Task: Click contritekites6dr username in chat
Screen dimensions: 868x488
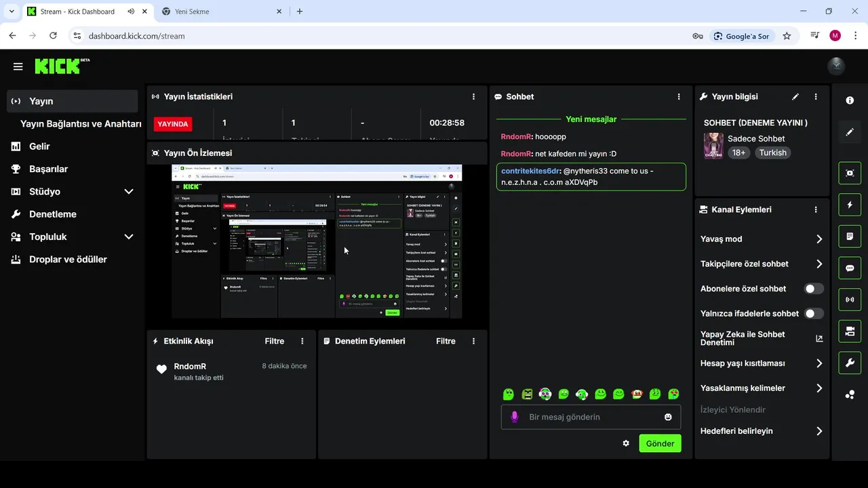Action: [530, 171]
